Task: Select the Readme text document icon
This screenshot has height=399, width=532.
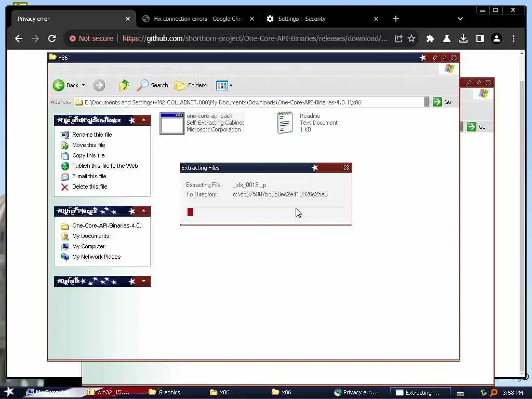Action: (x=285, y=123)
